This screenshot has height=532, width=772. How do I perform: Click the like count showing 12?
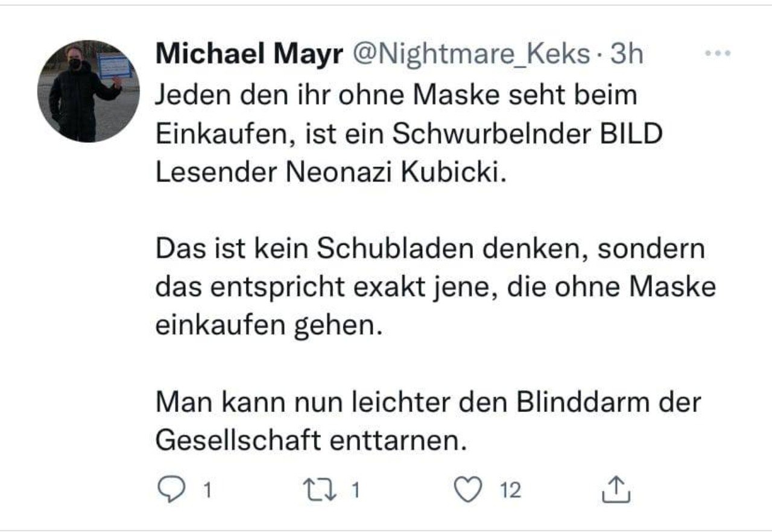click(x=510, y=491)
